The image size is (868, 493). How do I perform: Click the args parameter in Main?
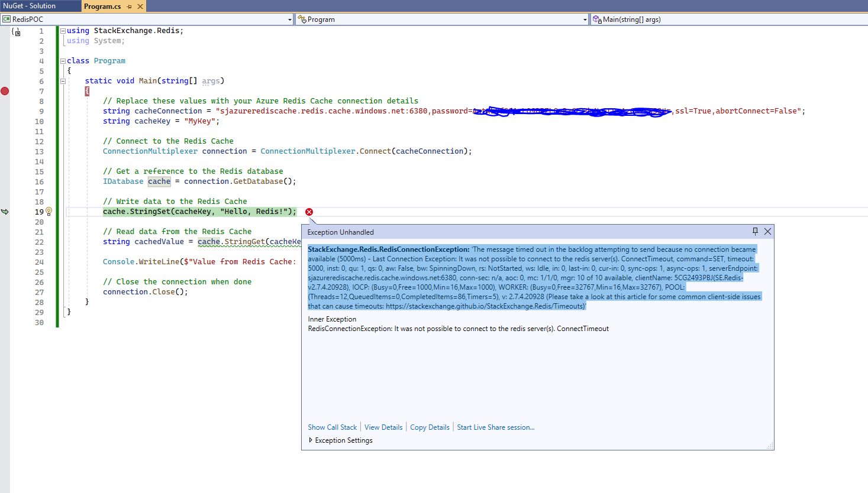point(211,81)
